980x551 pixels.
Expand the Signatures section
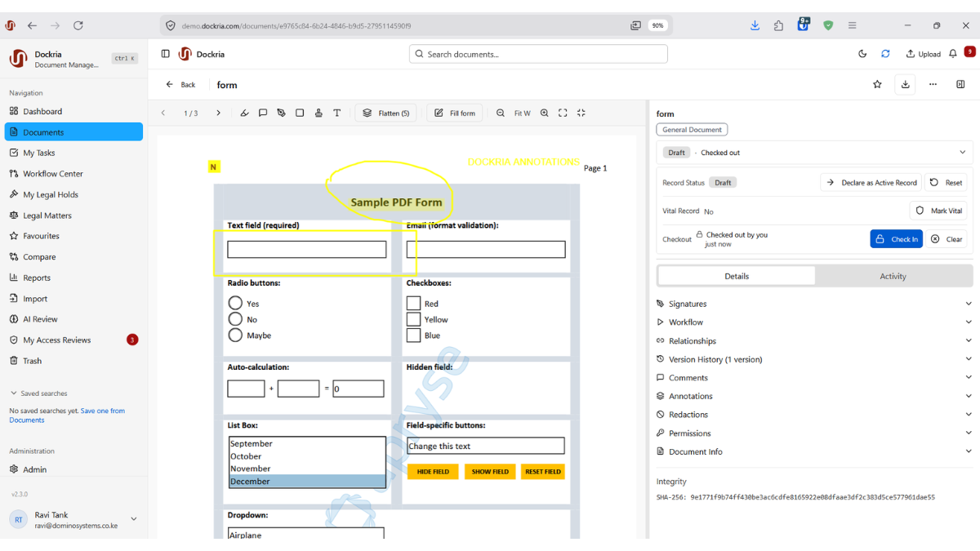pos(814,304)
